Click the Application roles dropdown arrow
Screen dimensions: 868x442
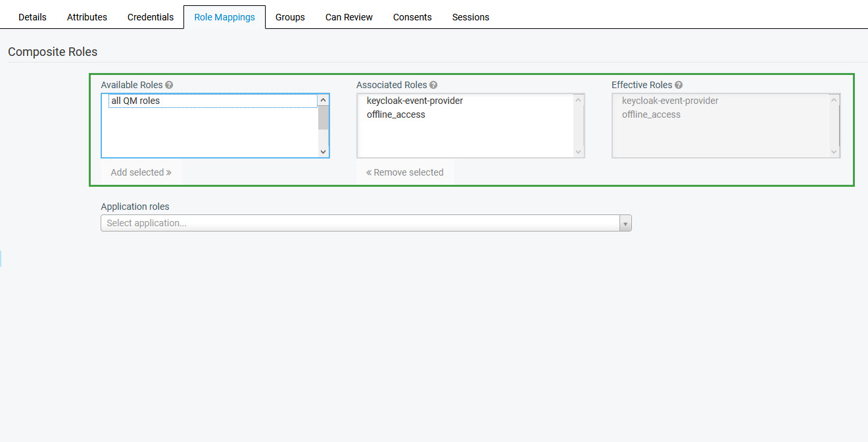[625, 224]
